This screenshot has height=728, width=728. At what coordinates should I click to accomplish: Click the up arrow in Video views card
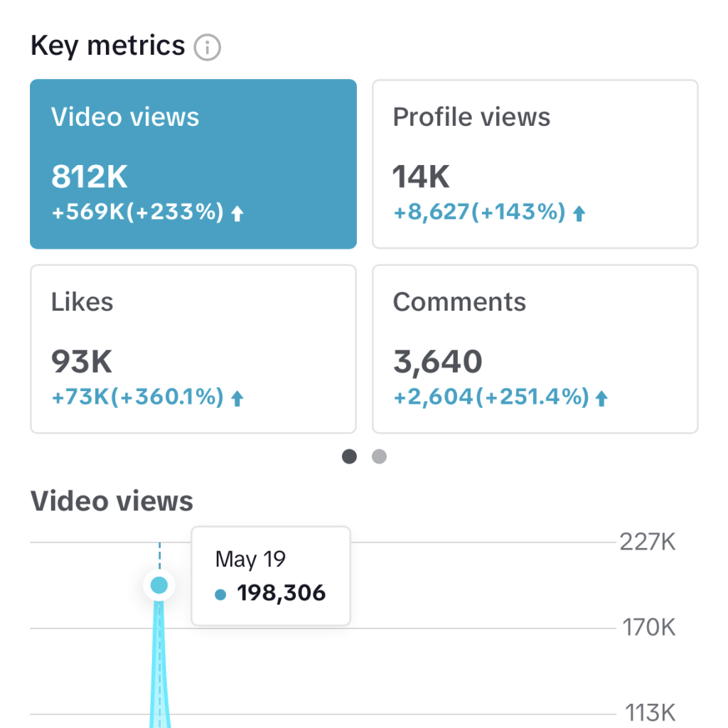(237, 213)
